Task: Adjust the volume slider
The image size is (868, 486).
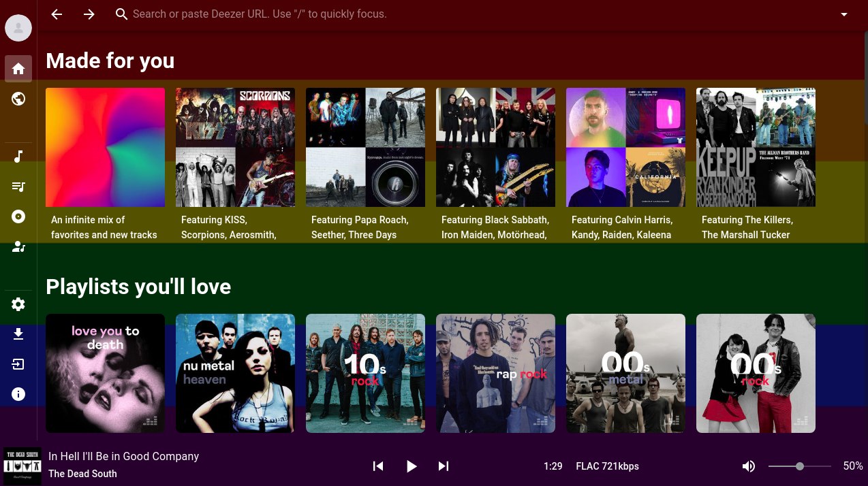Action: (x=800, y=466)
